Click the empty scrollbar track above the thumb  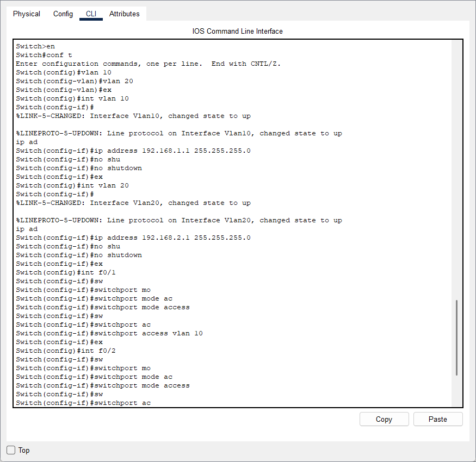coord(456,163)
